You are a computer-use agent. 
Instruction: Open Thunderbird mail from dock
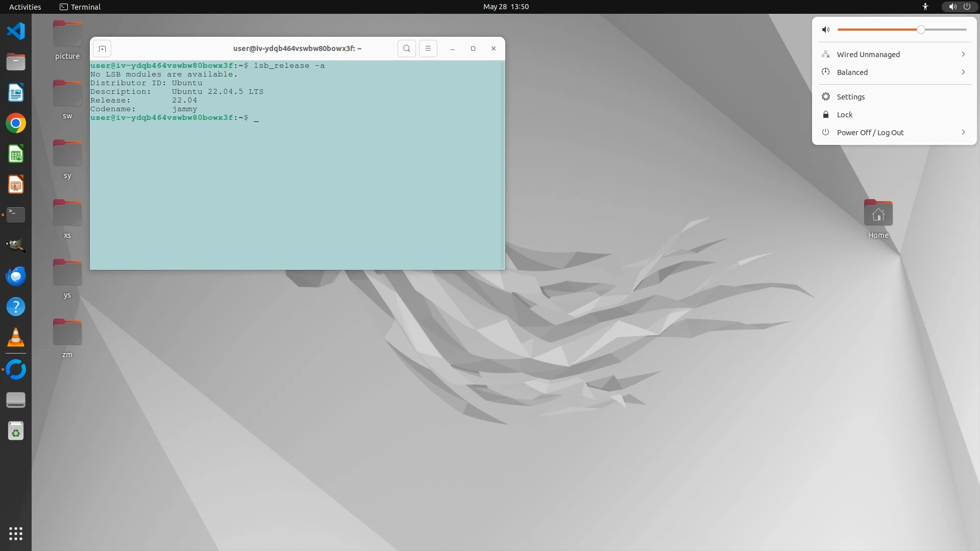[16, 277]
